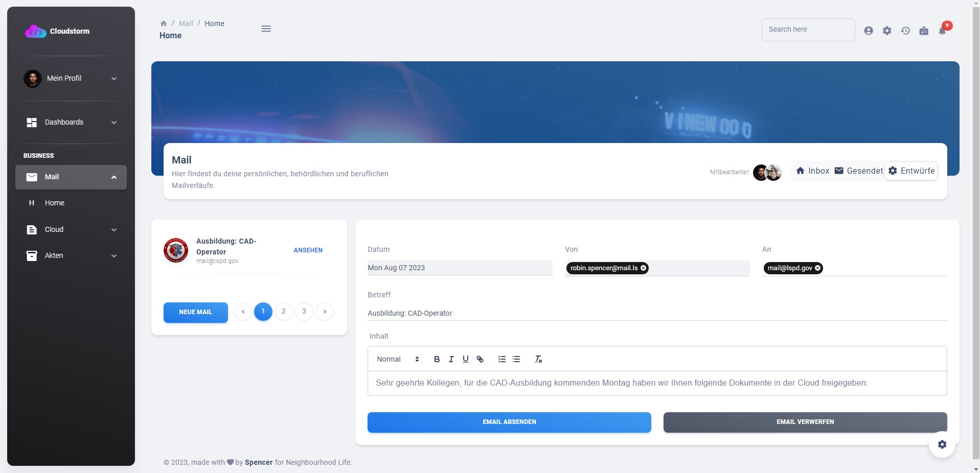The height and width of the screenshot is (473, 980).
Task: Apply bullet list formatting
Action: click(516, 359)
